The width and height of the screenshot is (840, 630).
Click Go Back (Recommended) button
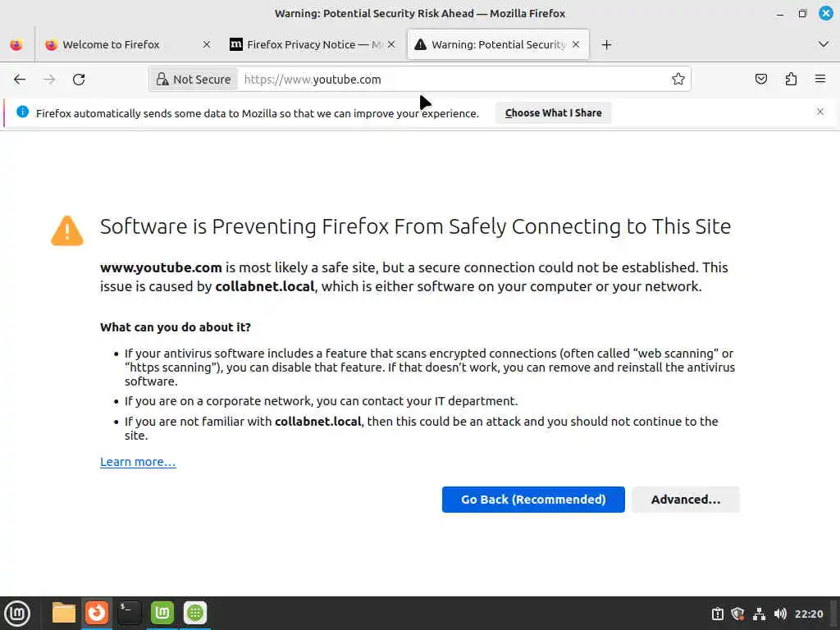pyautogui.click(x=533, y=500)
